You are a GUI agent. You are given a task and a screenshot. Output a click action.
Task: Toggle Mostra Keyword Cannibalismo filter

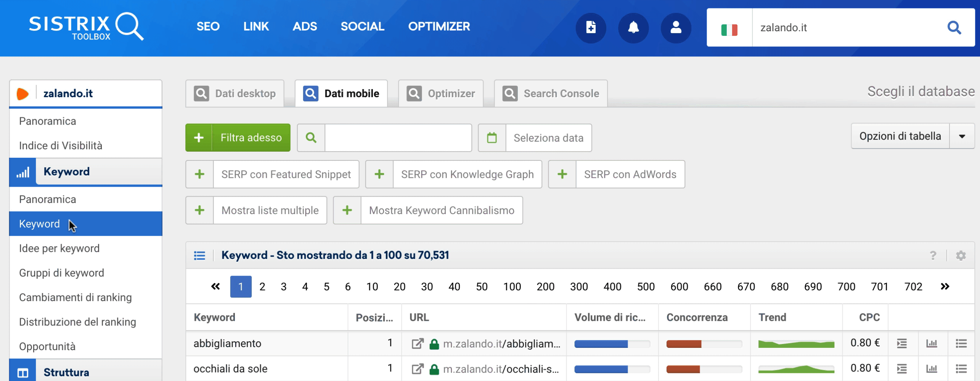(427, 210)
